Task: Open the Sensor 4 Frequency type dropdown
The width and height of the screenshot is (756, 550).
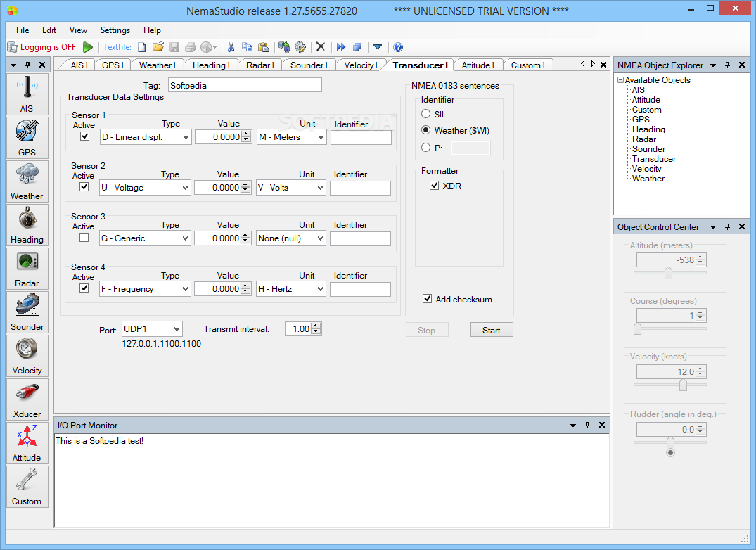Action: coord(145,289)
